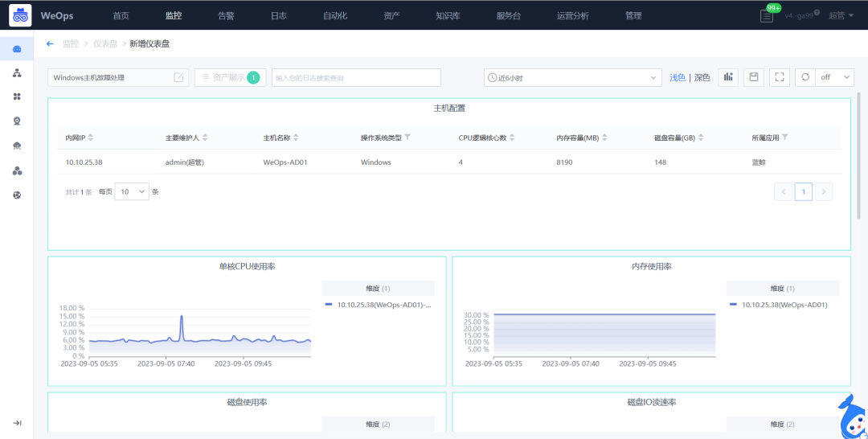This screenshot has height=439, width=868.
Task: Open 告警 in the top navigation
Action: 226,15
